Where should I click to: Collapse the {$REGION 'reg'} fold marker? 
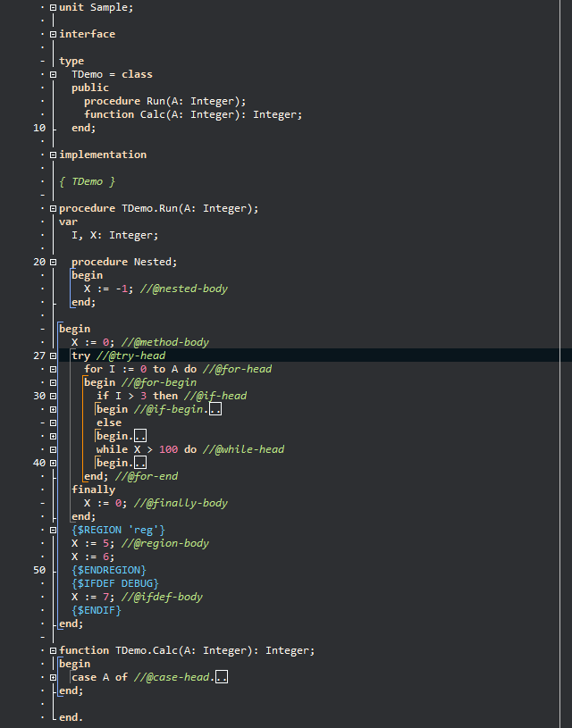[53, 530]
